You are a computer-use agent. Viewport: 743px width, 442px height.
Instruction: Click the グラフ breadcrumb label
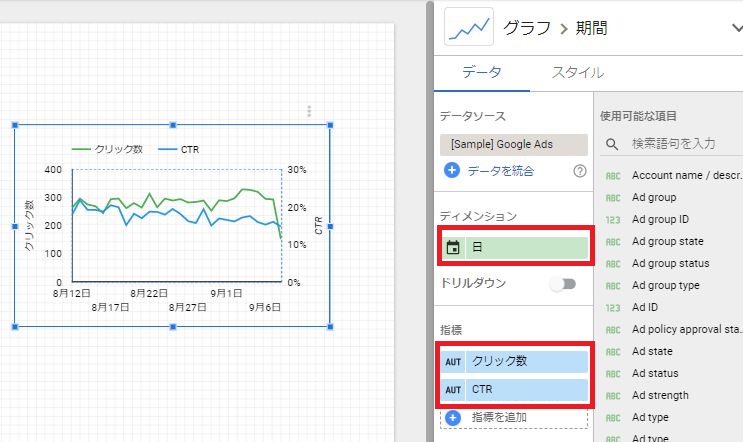526,28
